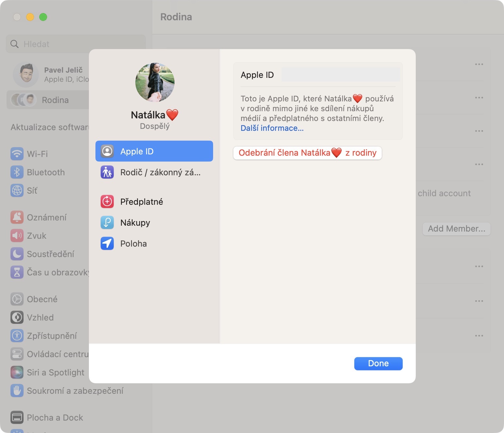Viewport: 504px width, 433px height.
Task: Open the Rodič / zákonný zá… section
Action: click(154, 172)
